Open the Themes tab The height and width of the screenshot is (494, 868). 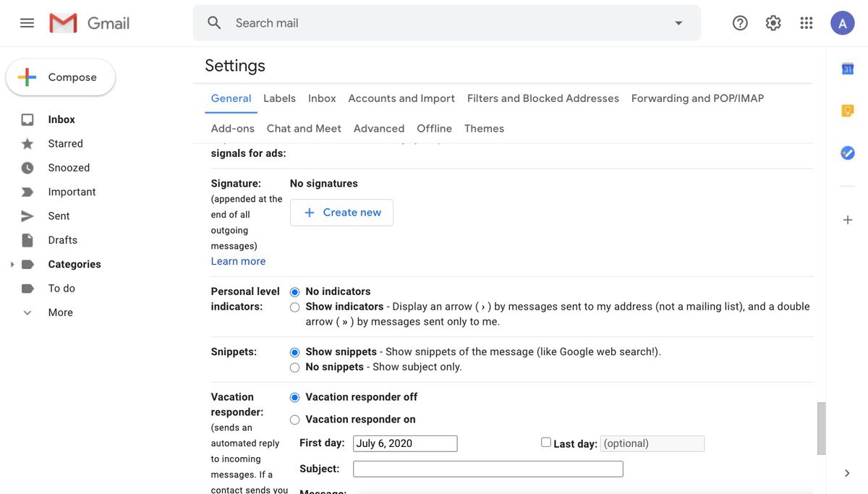pyautogui.click(x=484, y=129)
